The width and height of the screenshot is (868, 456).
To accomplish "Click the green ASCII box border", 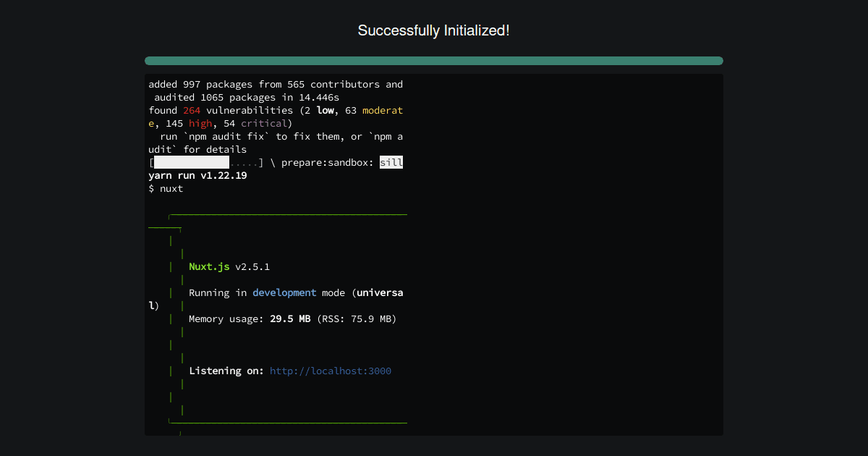I will click(x=288, y=214).
